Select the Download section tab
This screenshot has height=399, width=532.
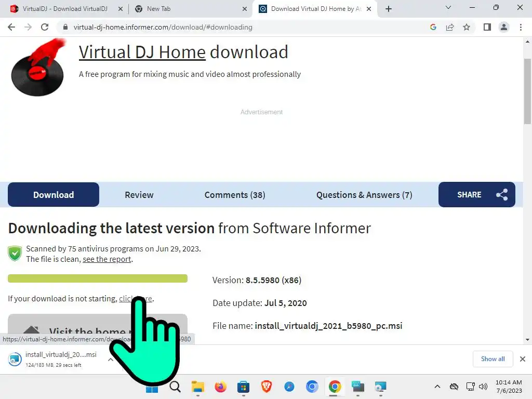(x=54, y=195)
